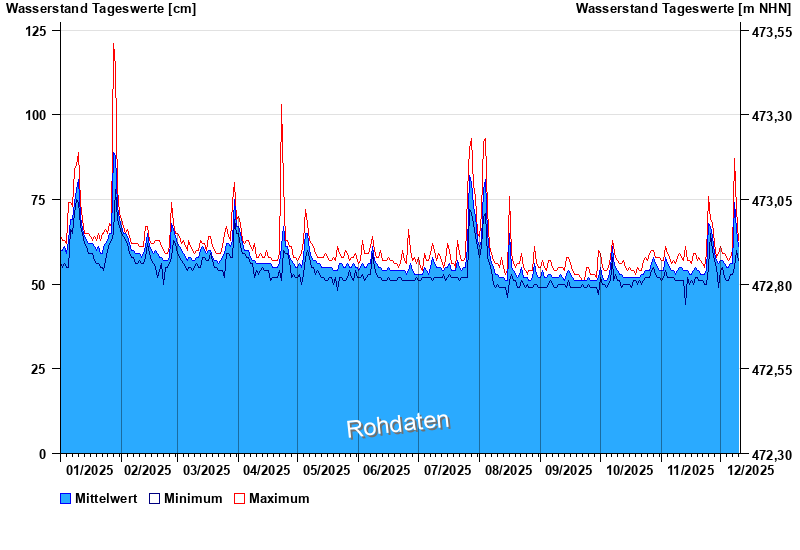This screenshot has height=550, width=800.
Task: Click the left axis title in cm
Action: tap(101, 9)
